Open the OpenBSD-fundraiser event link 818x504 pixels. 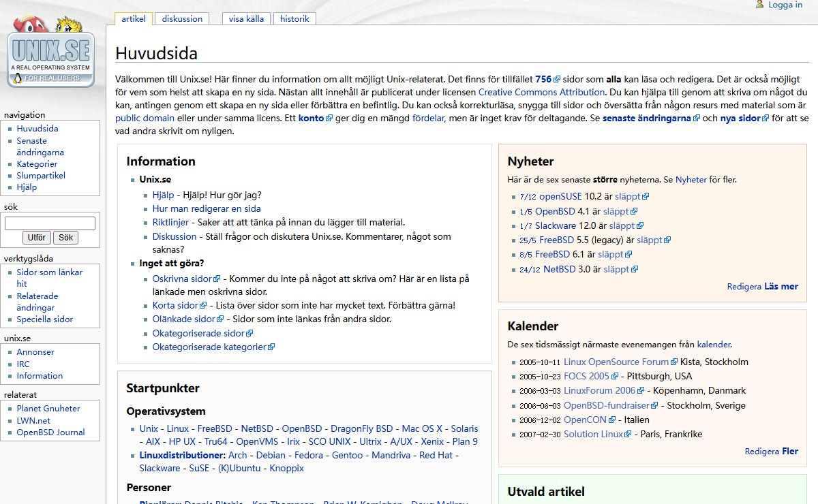click(x=611, y=405)
